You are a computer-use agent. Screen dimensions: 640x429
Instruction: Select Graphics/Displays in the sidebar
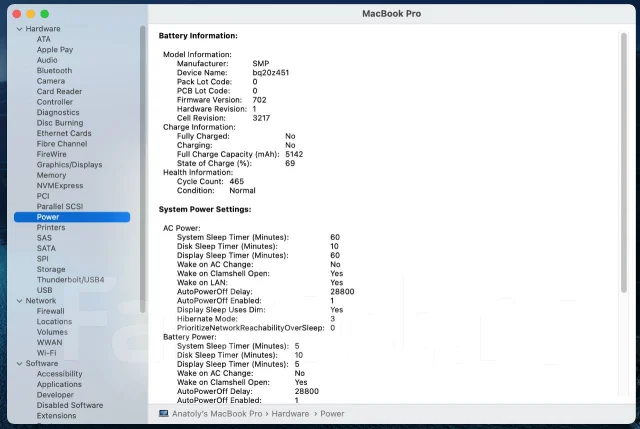pyautogui.click(x=69, y=165)
